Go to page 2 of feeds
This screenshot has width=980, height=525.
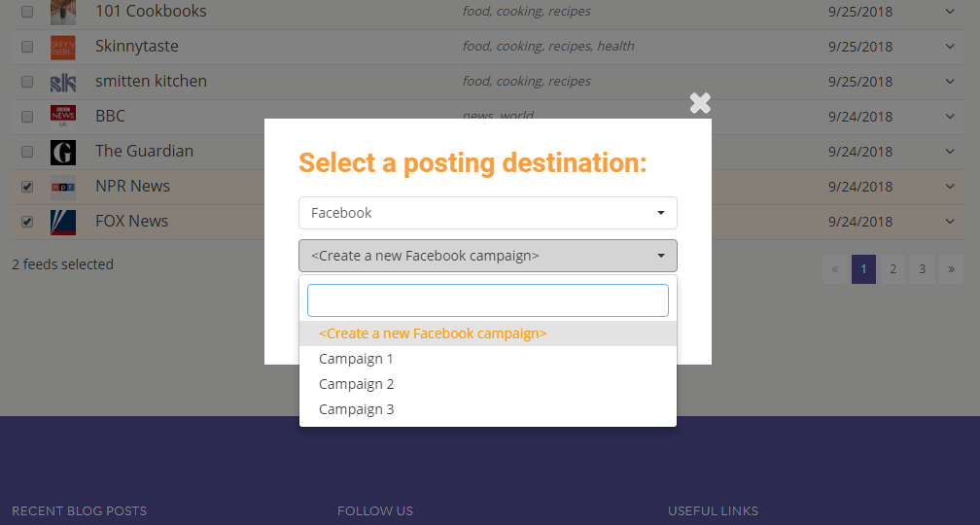892,269
